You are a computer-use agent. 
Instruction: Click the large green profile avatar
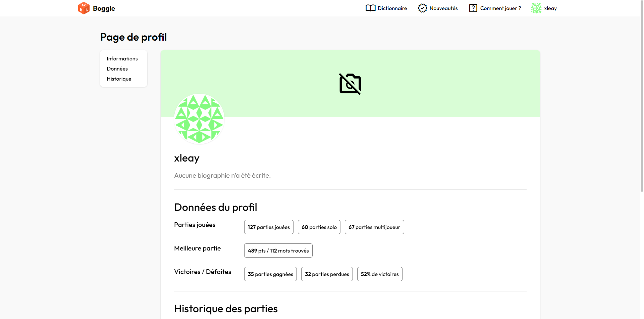click(x=199, y=119)
